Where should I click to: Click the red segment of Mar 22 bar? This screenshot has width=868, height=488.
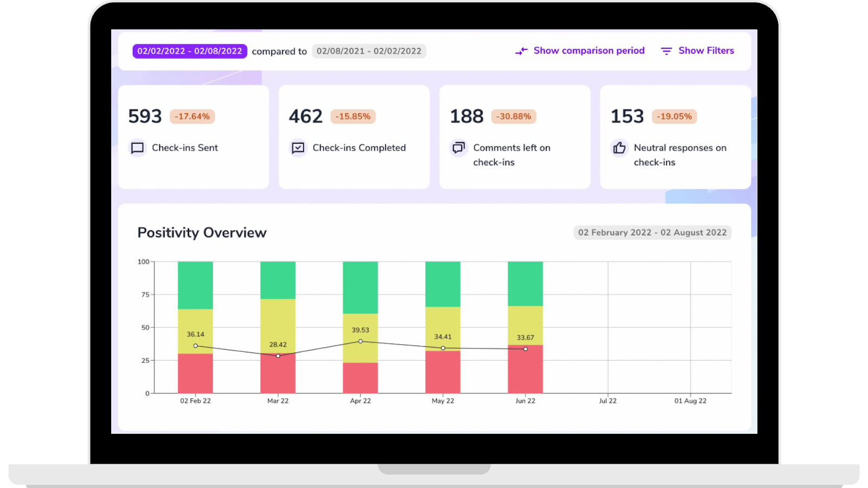tap(278, 374)
